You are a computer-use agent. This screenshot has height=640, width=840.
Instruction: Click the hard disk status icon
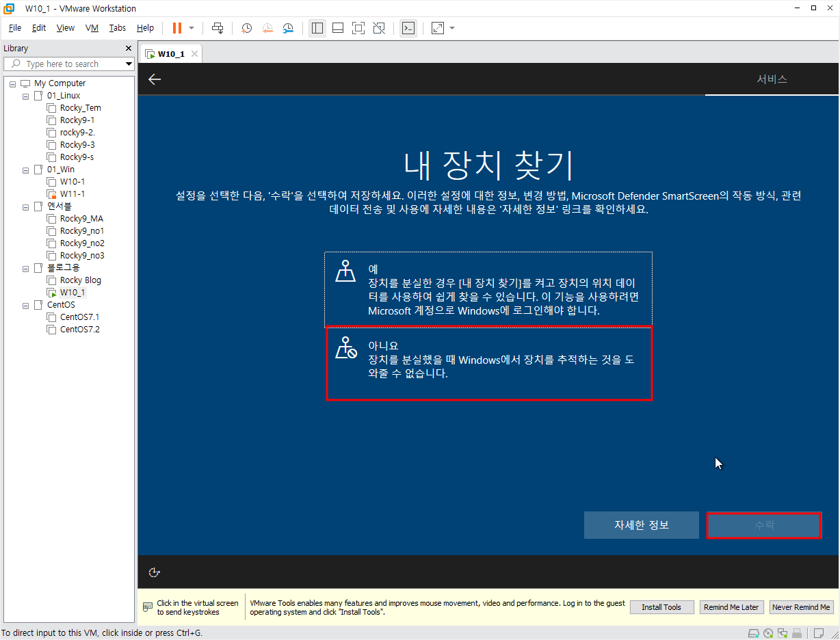pyautogui.click(x=754, y=633)
